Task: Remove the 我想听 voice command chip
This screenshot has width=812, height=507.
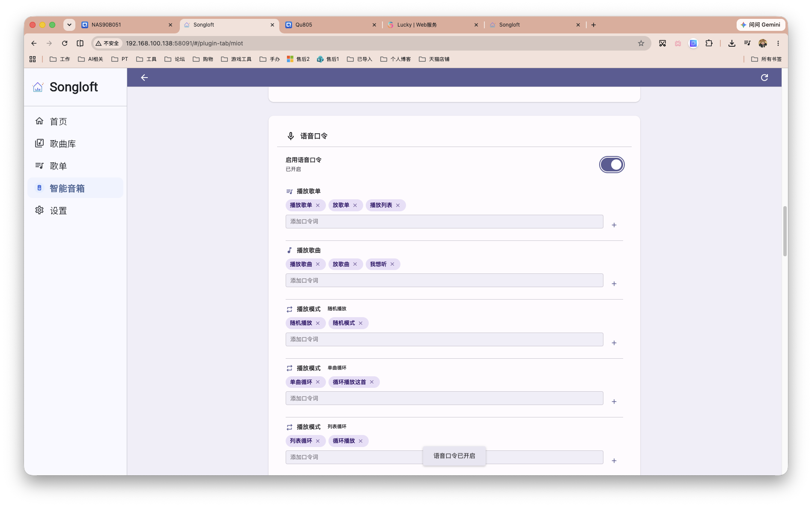Action: (392, 264)
